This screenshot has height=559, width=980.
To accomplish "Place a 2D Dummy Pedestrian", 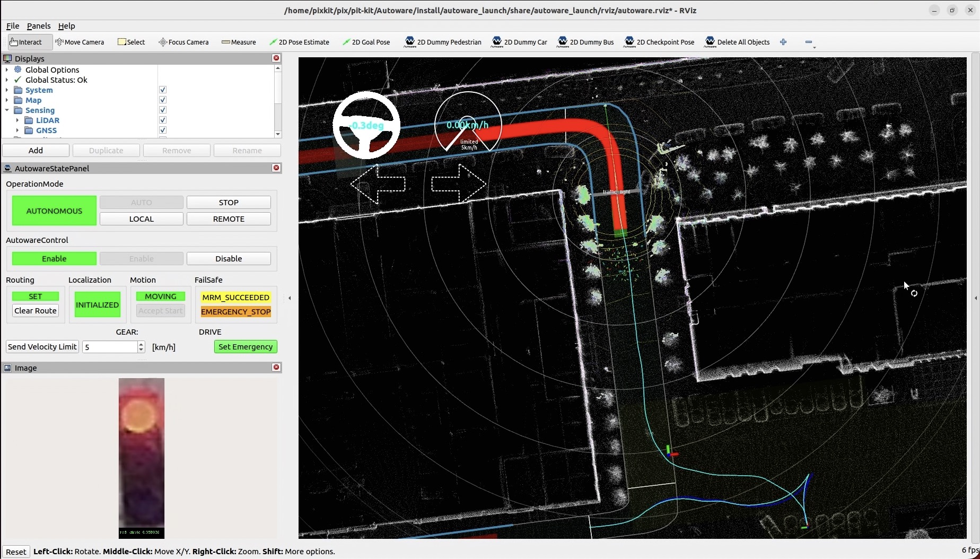I will pos(443,42).
